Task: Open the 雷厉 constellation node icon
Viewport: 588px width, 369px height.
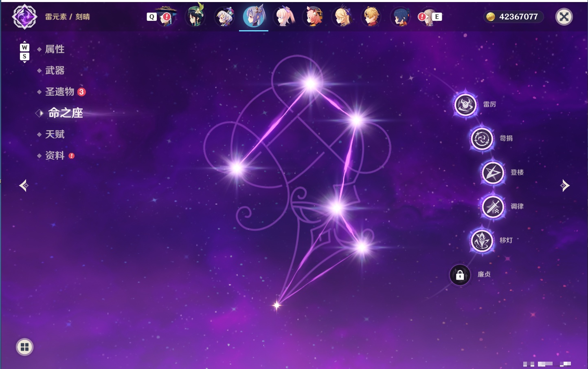Action: coord(465,105)
